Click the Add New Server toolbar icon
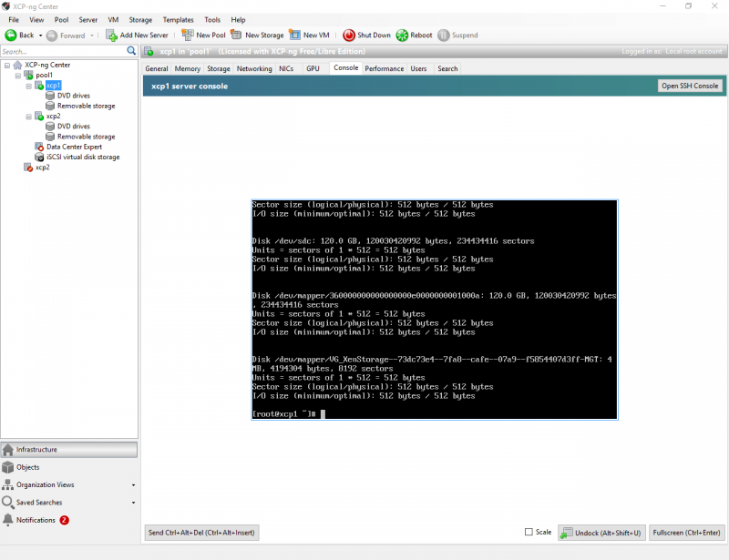This screenshot has width=729, height=560. (x=111, y=36)
